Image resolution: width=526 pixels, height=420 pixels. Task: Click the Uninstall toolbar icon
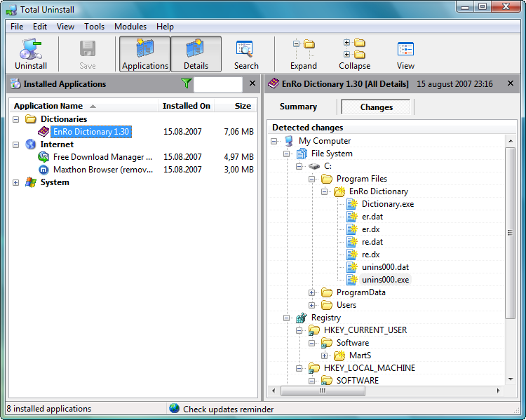pos(31,49)
